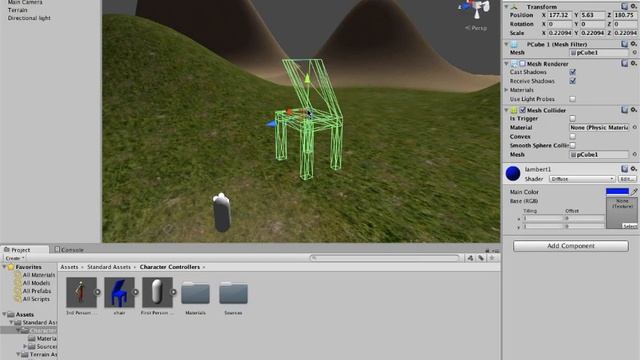Select the capsule object in scene
Viewport: 640px width, 360px height.
tap(222, 212)
